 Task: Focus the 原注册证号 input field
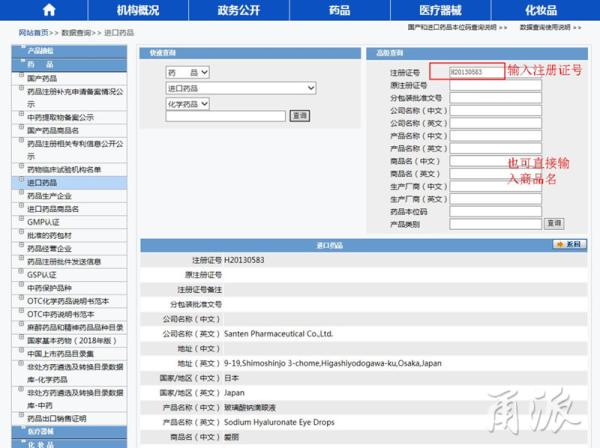496,85
